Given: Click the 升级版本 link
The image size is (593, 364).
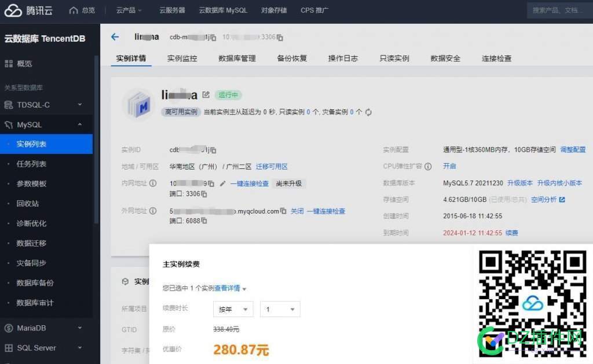Looking at the screenshot, I should point(520,183).
